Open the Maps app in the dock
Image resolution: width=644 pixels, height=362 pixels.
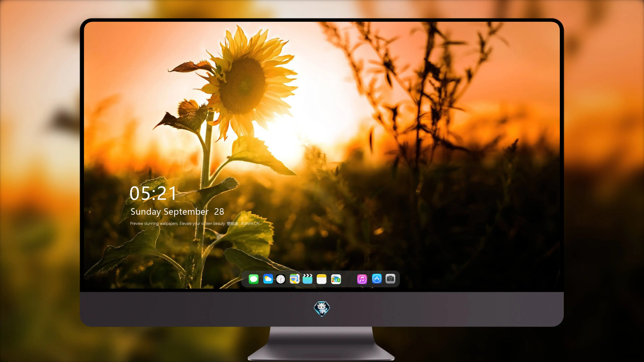coord(294,279)
